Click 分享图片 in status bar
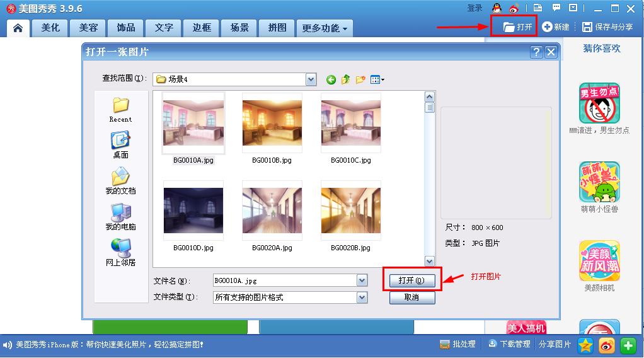 [x=555, y=344]
